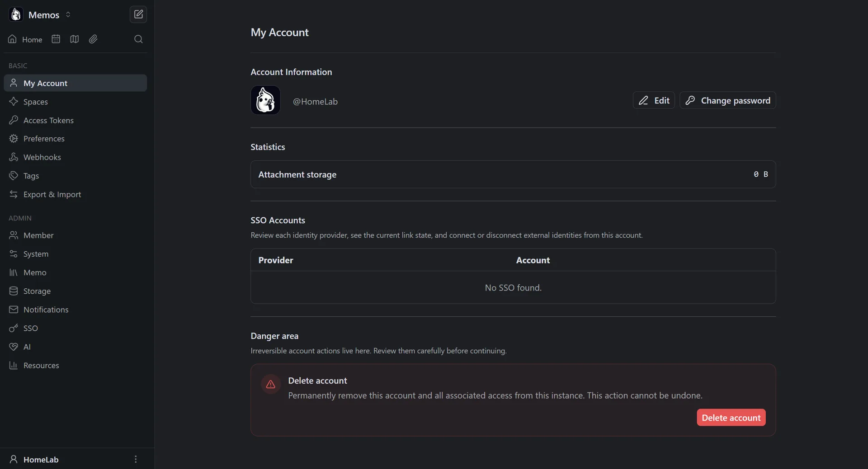Open the attachments paperclip icon
Image resolution: width=868 pixels, height=469 pixels.
93,39
